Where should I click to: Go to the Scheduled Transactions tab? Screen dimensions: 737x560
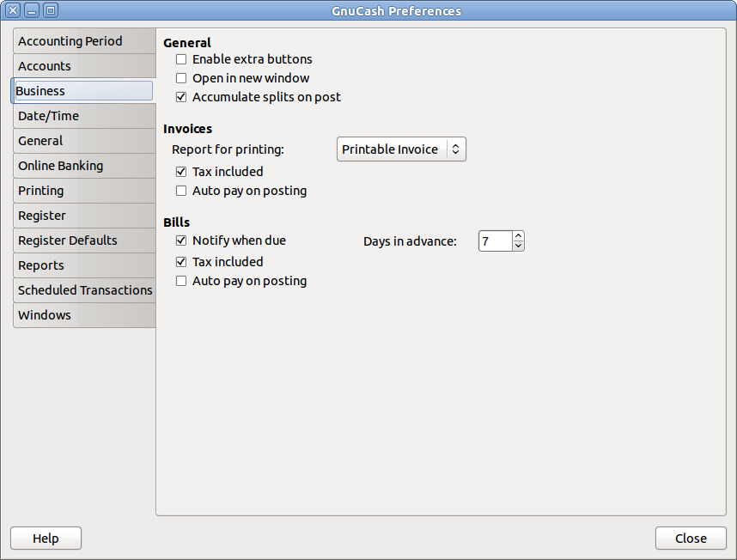85,290
